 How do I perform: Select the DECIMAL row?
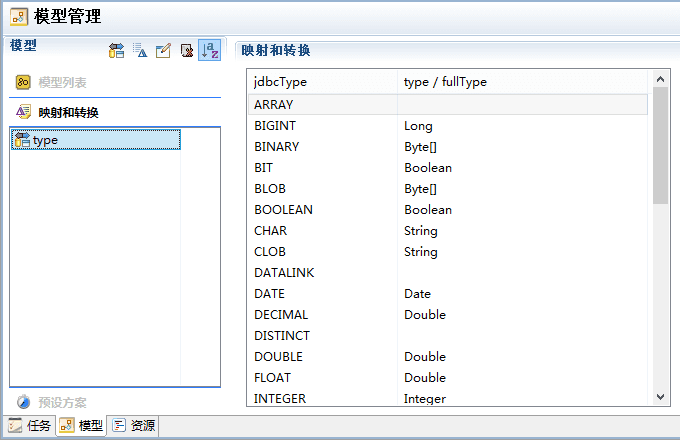pos(448,315)
